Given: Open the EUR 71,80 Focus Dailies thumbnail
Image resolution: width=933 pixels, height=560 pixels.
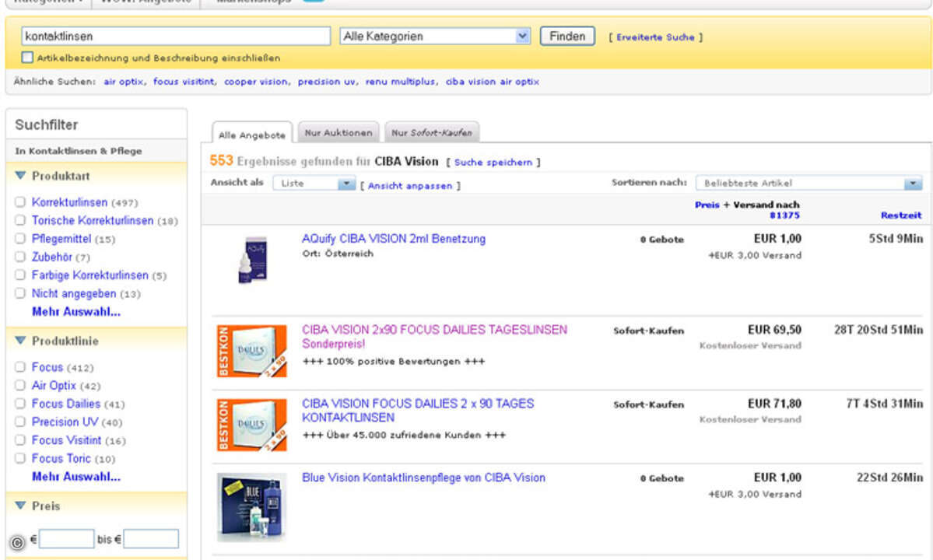Looking at the screenshot, I should point(251,425).
